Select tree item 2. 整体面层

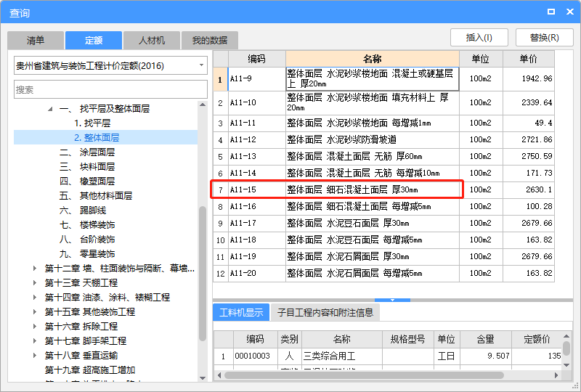[97, 137]
